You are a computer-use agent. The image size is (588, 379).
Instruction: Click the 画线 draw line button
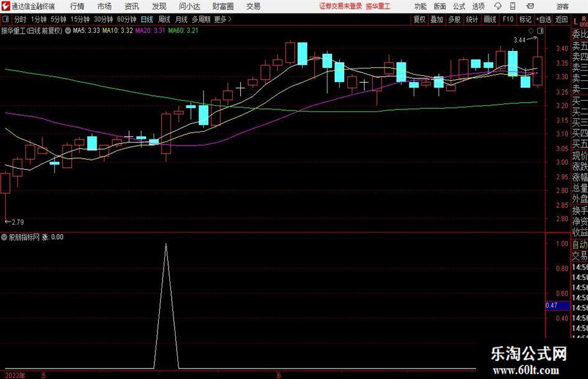pyautogui.click(x=490, y=19)
